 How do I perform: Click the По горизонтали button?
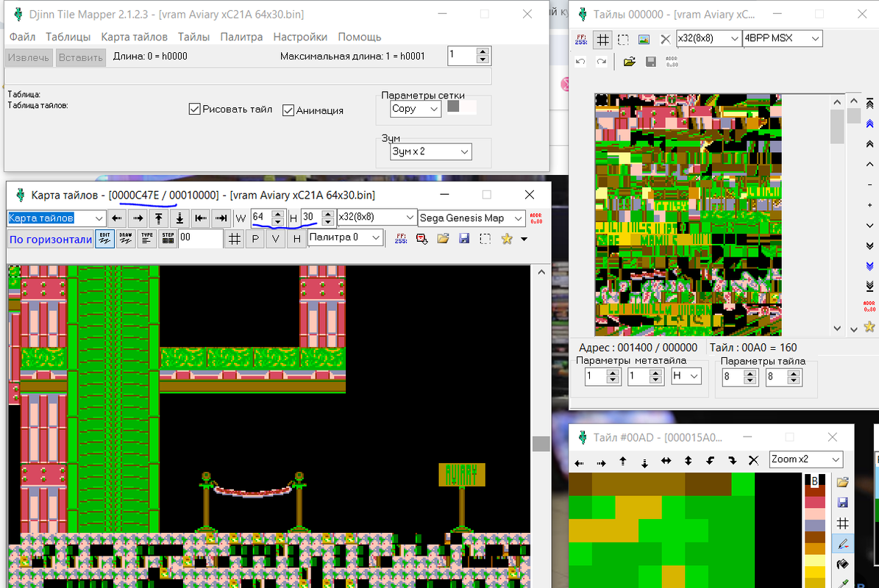click(51, 240)
